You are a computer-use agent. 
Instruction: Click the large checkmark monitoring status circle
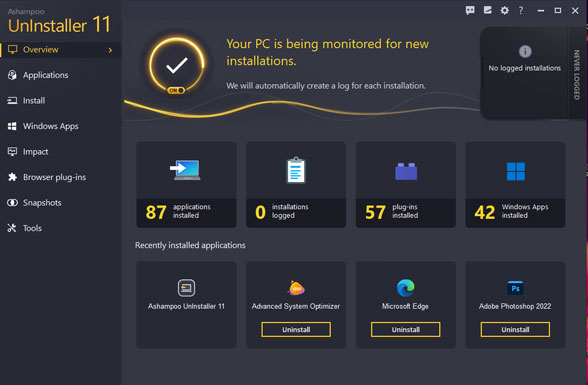tap(177, 65)
